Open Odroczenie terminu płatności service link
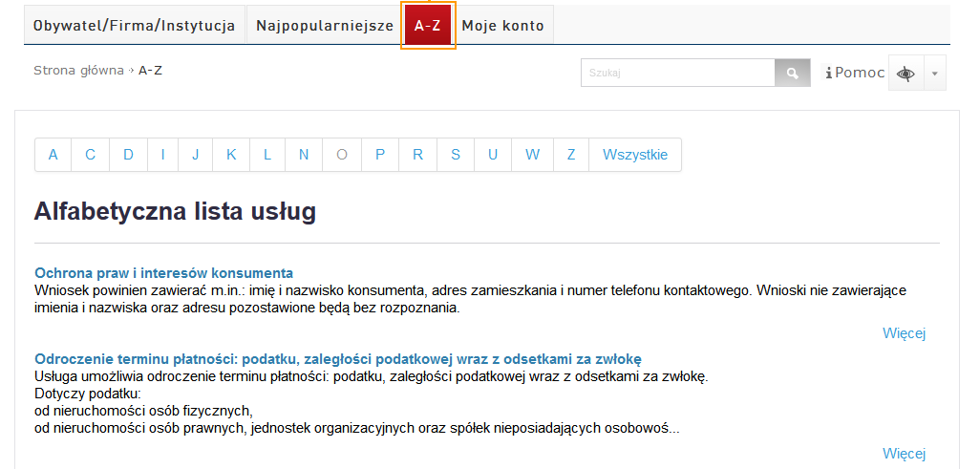The image size is (980, 469). click(x=337, y=359)
